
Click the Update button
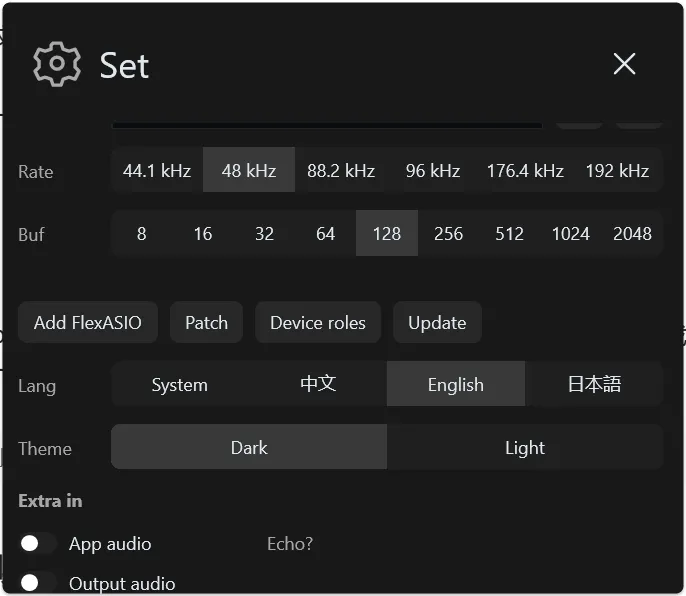438,323
